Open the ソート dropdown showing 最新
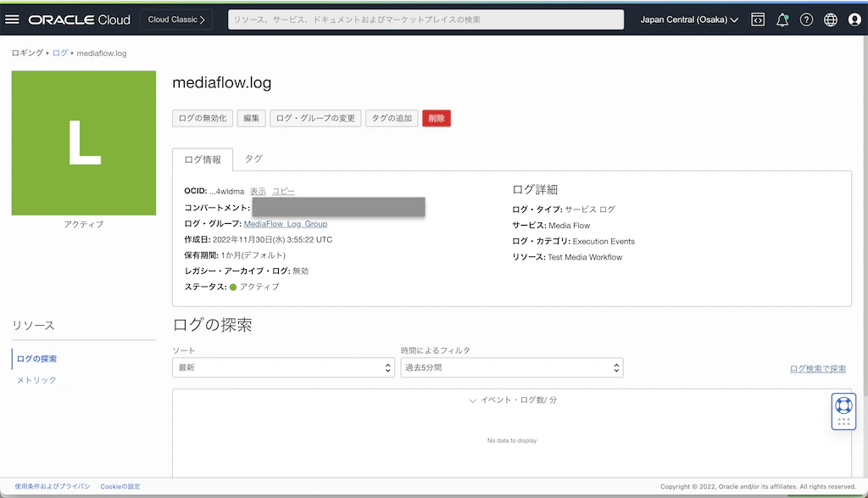 click(x=283, y=368)
